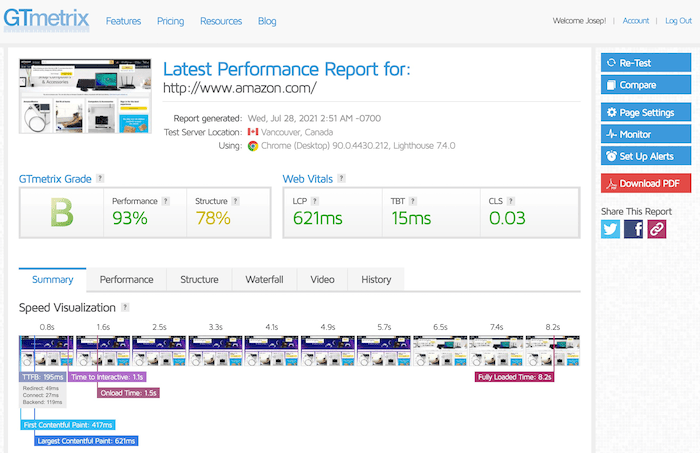Click the Re-Test button

[x=646, y=62]
